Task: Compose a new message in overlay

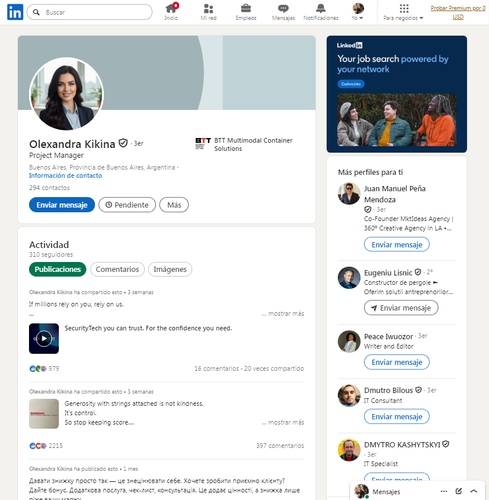Action: 459,491
